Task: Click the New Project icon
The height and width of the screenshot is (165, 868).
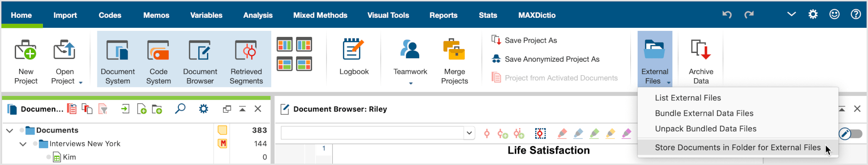Action: 26,50
